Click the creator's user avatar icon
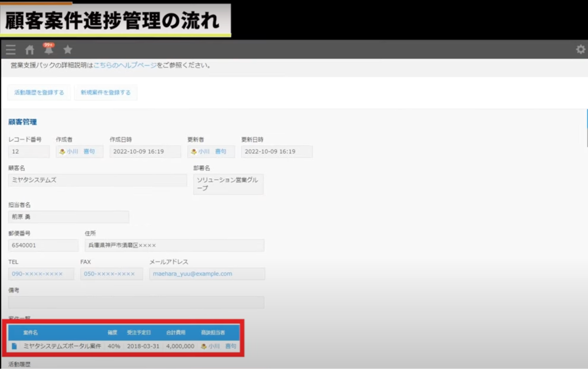This screenshot has width=588, height=369. (62, 152)
